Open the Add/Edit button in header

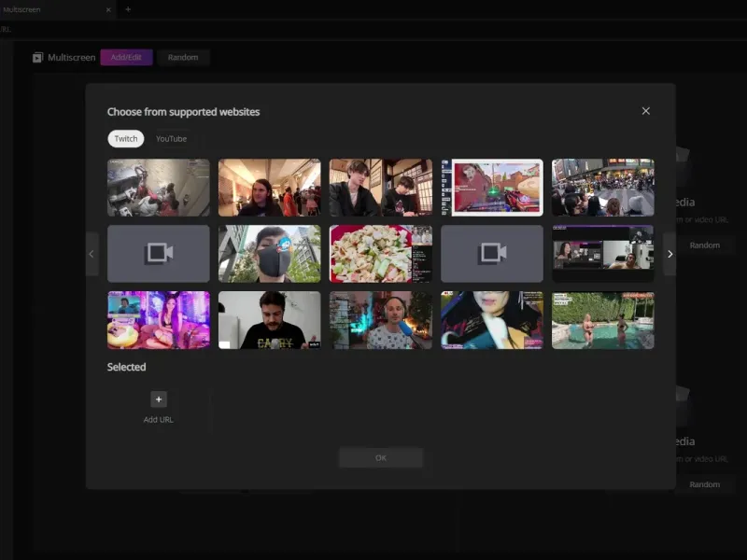click(x=126, y=57)
